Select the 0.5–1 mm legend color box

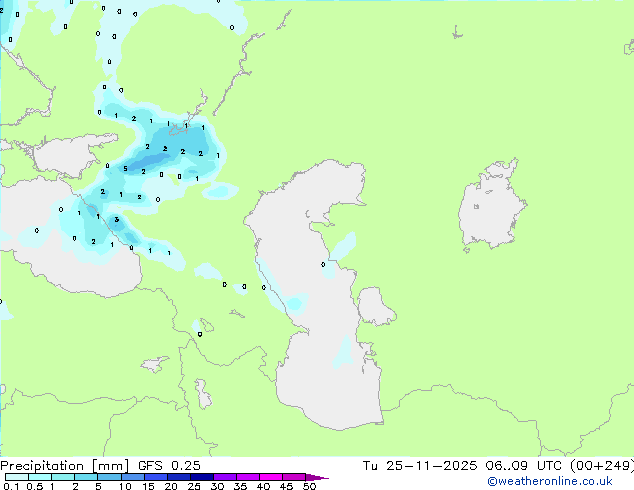coord(40,477)
